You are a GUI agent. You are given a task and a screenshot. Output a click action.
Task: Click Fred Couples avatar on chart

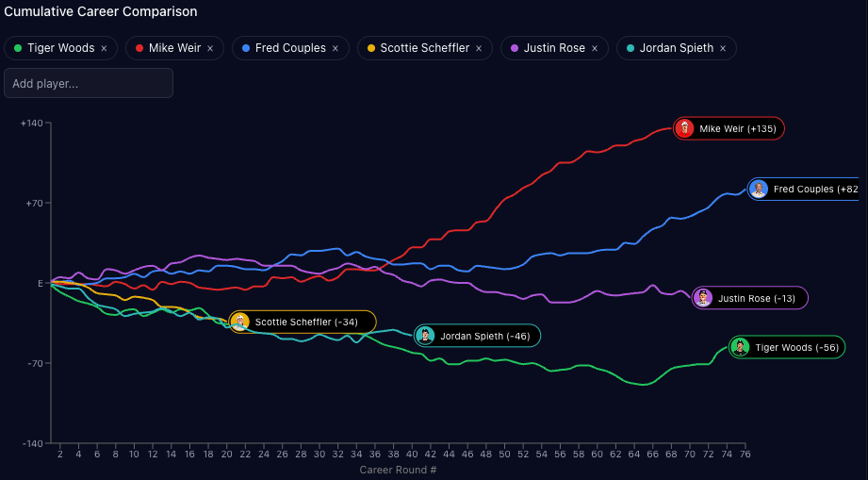coord(759,189)
